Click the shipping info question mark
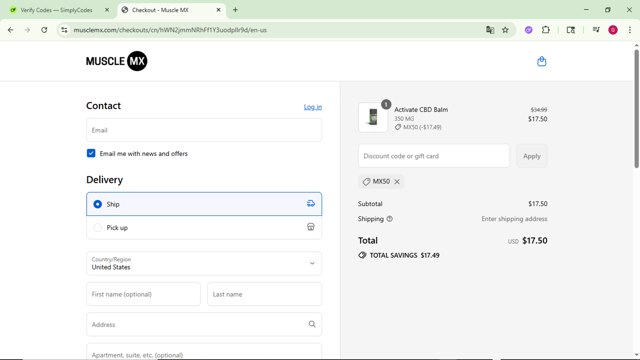This screenshot has width=640, height=360. 389,219
